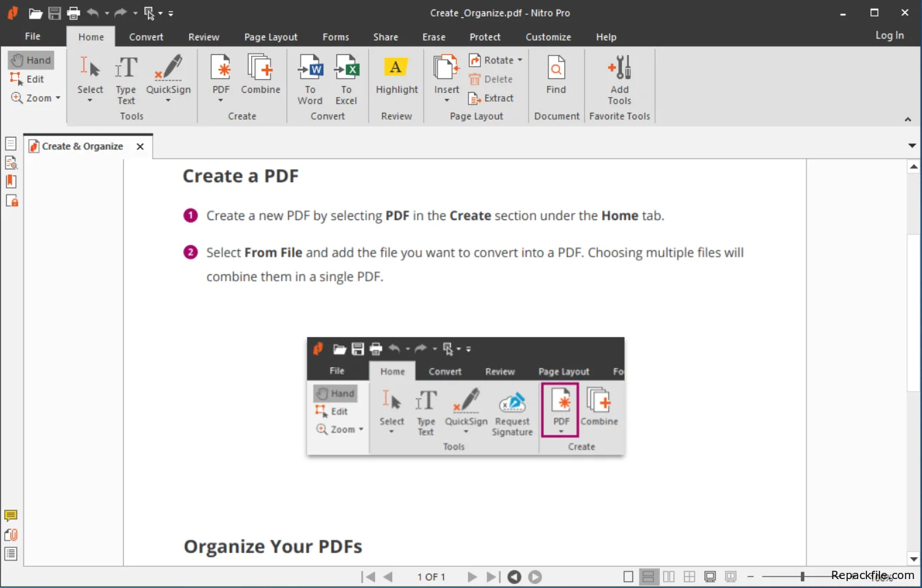Click Add Tools in Favorite Tools
This screenshot has width=922, height=588.
coord(619,80)
